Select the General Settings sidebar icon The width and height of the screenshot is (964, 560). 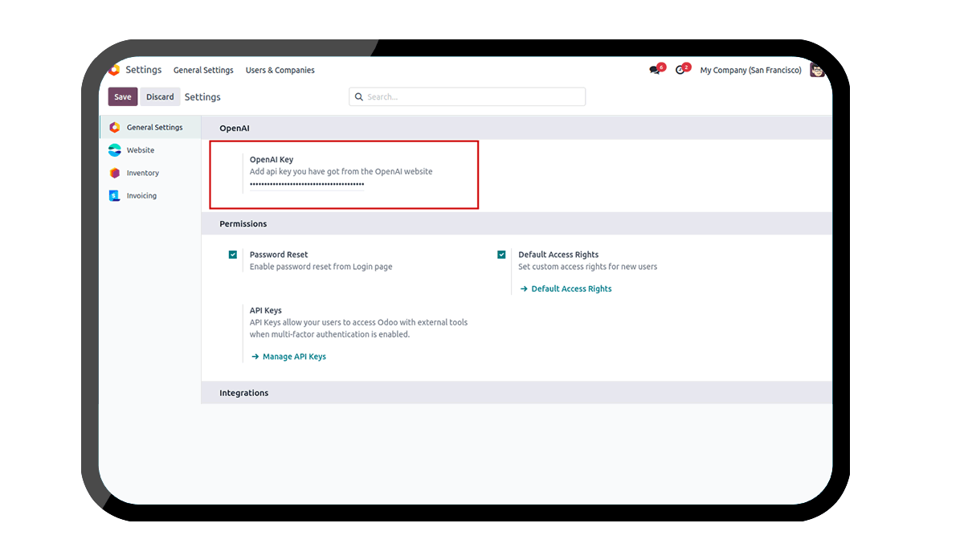115,127
